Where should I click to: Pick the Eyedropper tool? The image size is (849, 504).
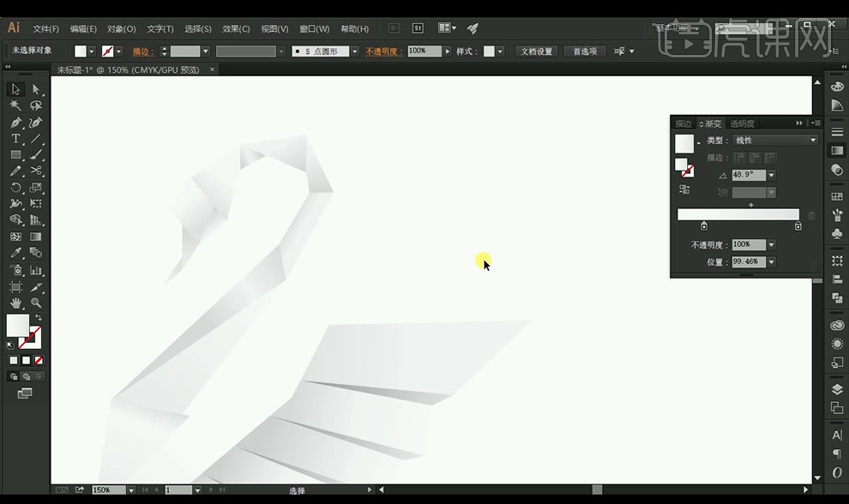[x=15, y=253]
